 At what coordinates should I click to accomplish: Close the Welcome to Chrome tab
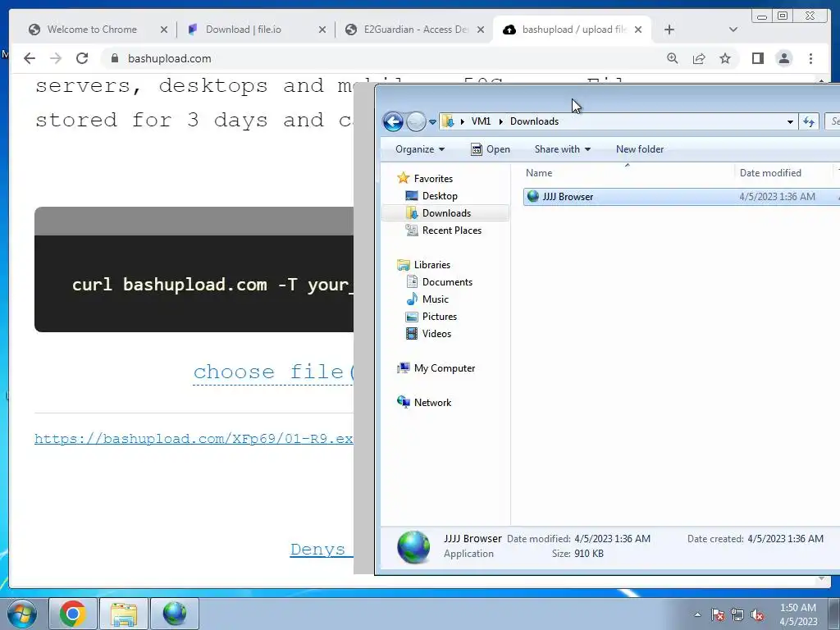pyautogui.click(x=164, y=30)
